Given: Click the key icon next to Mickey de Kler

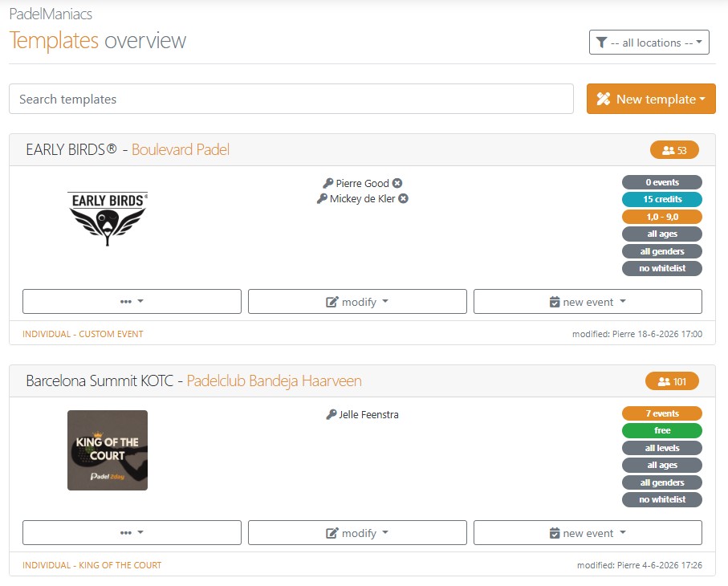Looking at the screenshot, I should 322,199.
